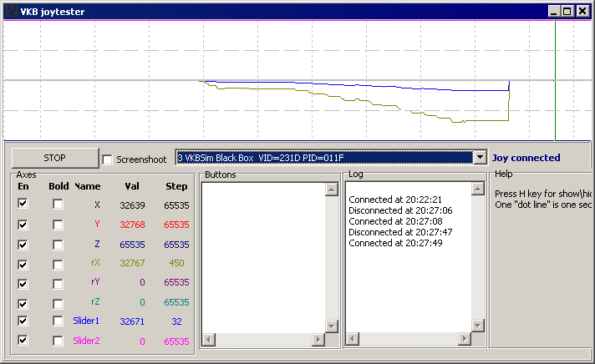Enable Bold for Slider2

coord(58,341)
